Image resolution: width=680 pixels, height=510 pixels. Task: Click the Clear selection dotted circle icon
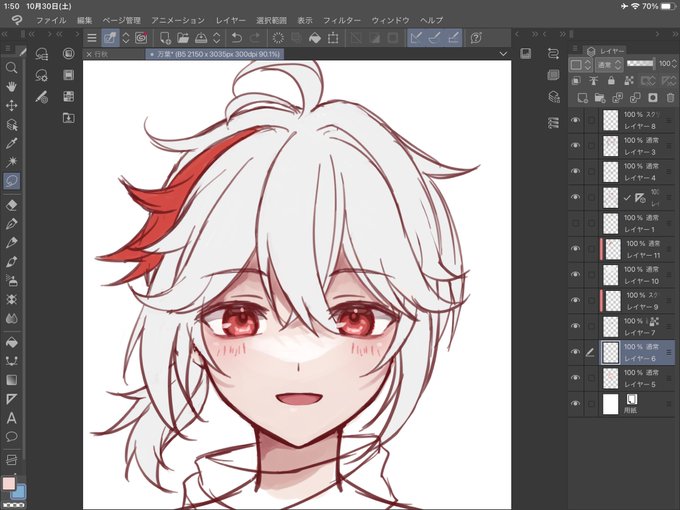pos(278,38)
